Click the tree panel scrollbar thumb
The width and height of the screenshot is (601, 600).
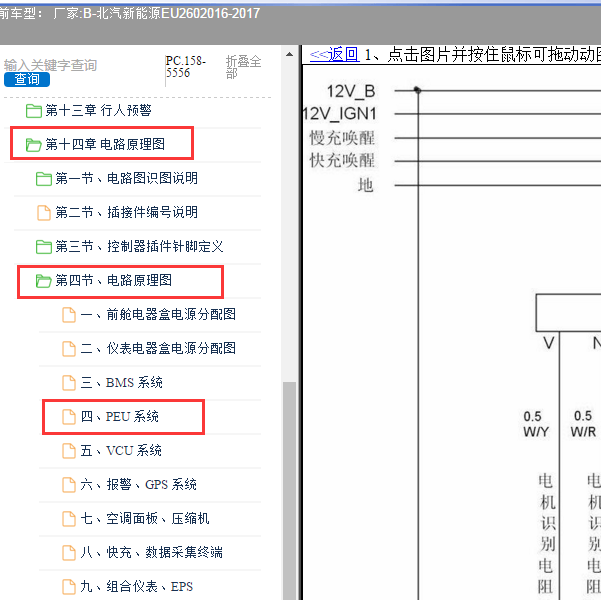[x=290, y=491]
